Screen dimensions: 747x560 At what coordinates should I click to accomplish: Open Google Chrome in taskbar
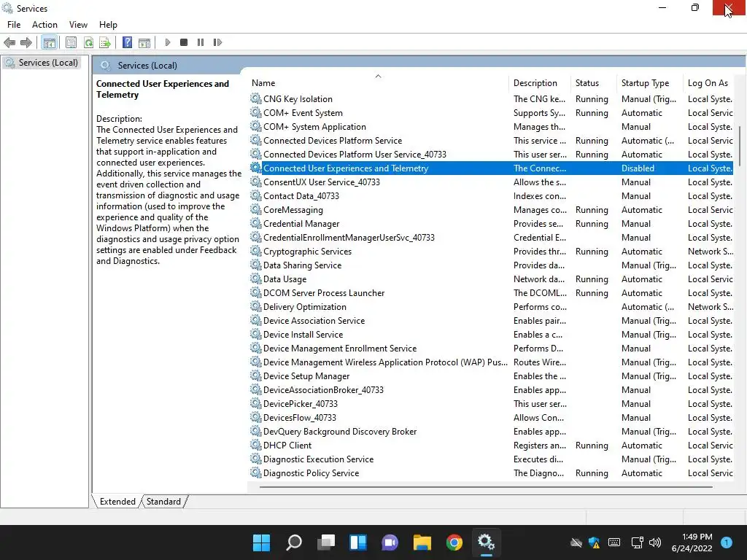click(454, 542)
